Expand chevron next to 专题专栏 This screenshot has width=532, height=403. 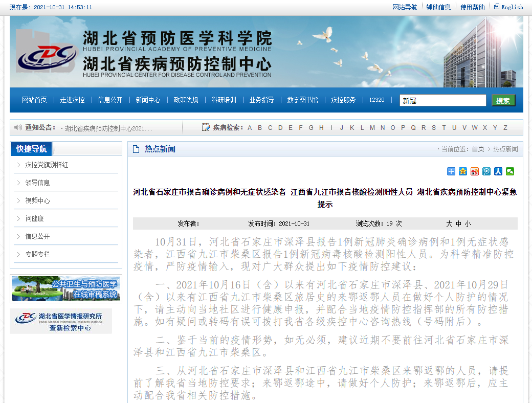tap(18, 254)
